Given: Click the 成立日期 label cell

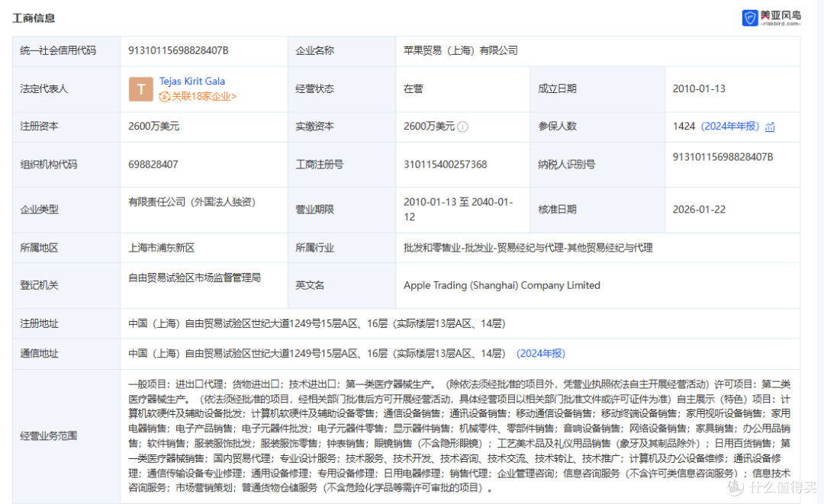Looking at the screenshot, I should [597, 89].
